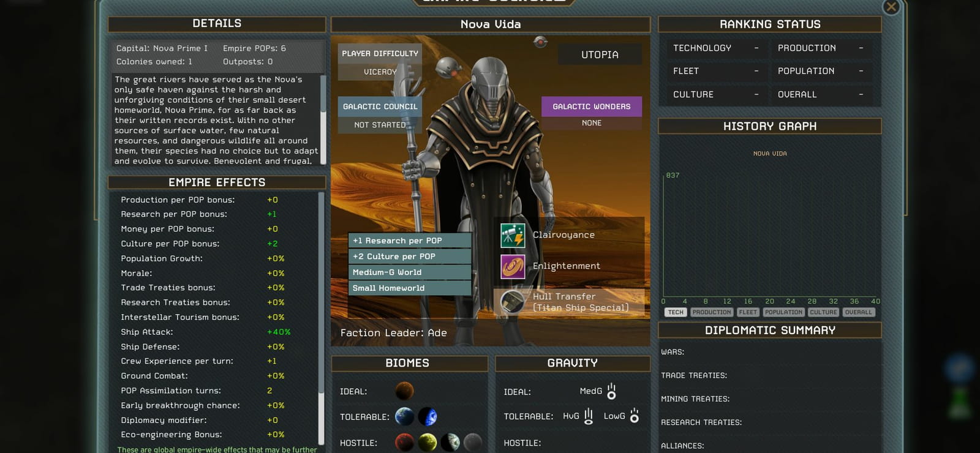
Task: Close the empire overview window
Action: pos(891,7)
